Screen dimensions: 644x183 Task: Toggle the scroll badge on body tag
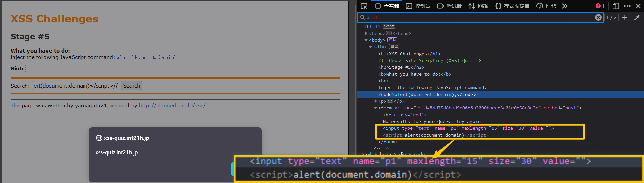392,40
